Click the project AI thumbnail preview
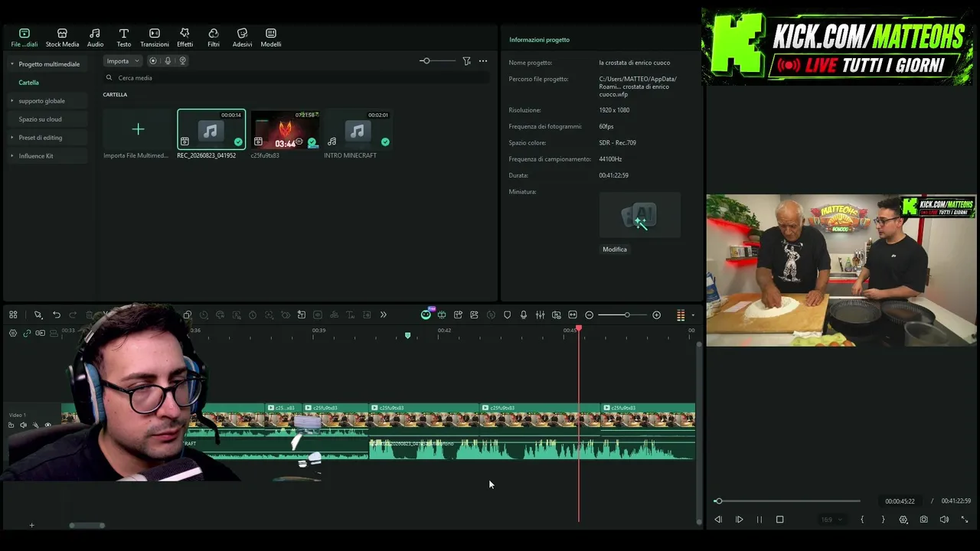This screenshot has height=551, width=980. [x=639, y=215]
